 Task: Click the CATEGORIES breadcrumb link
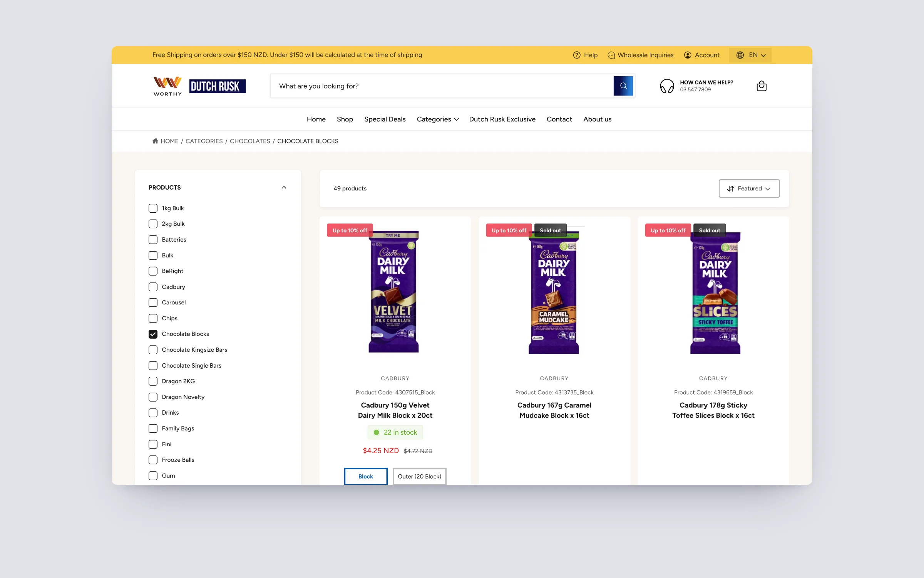(x=204, y=141)
